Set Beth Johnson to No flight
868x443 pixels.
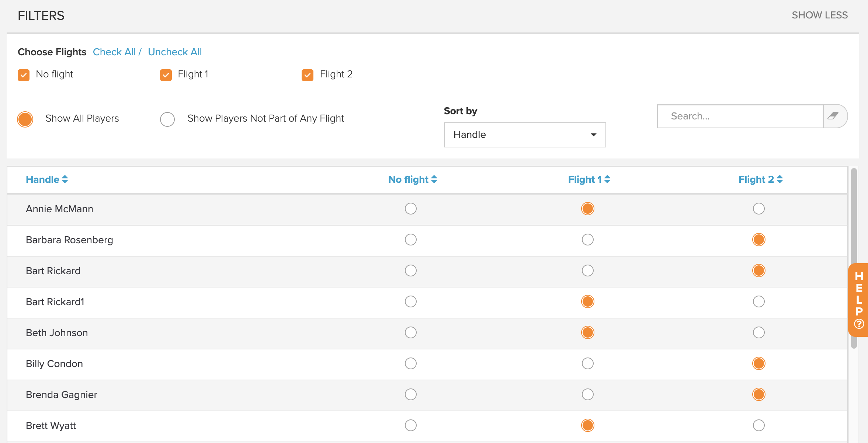pos(411,332)
